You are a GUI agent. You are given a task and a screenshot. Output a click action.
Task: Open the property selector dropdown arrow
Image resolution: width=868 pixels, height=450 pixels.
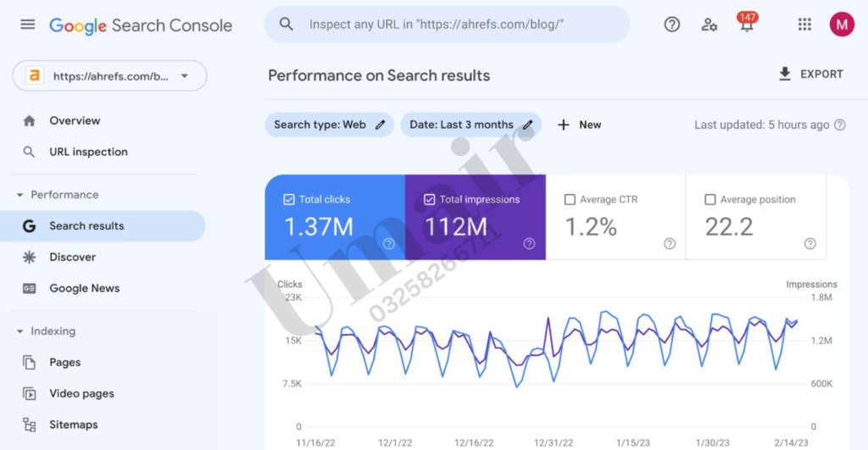[x=185, y=75]
